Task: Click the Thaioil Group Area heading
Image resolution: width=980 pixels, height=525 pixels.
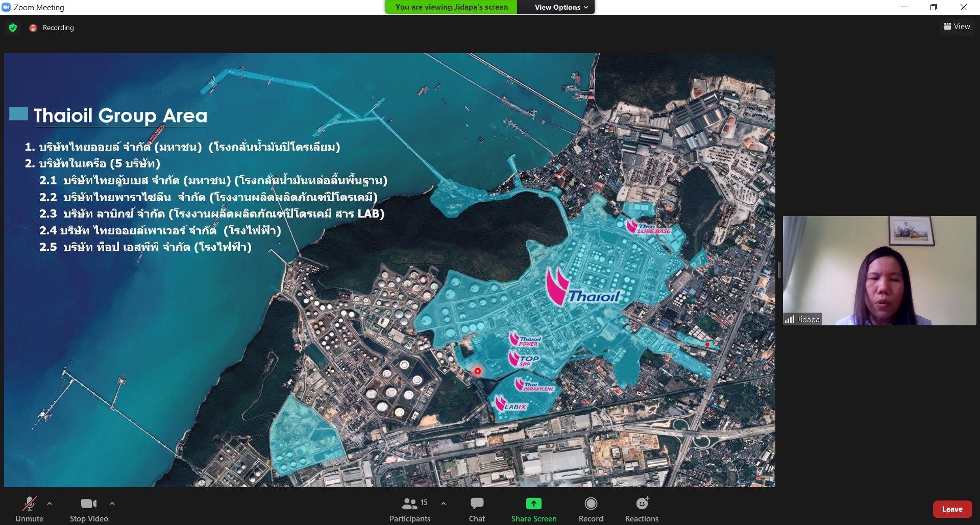Action: [x=120, y=115]
